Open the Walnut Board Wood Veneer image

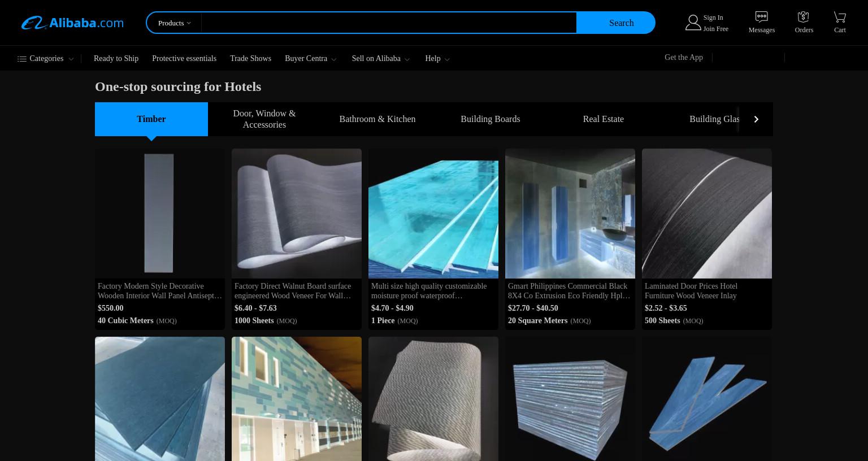[x=297, y=214]
